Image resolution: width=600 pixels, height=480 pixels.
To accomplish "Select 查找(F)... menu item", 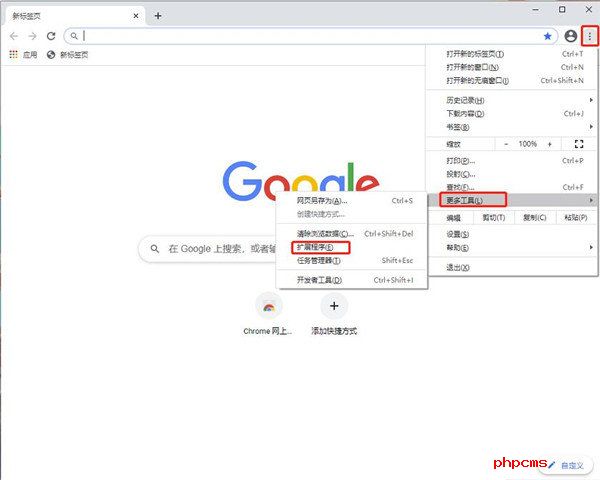I will [512, 187].
